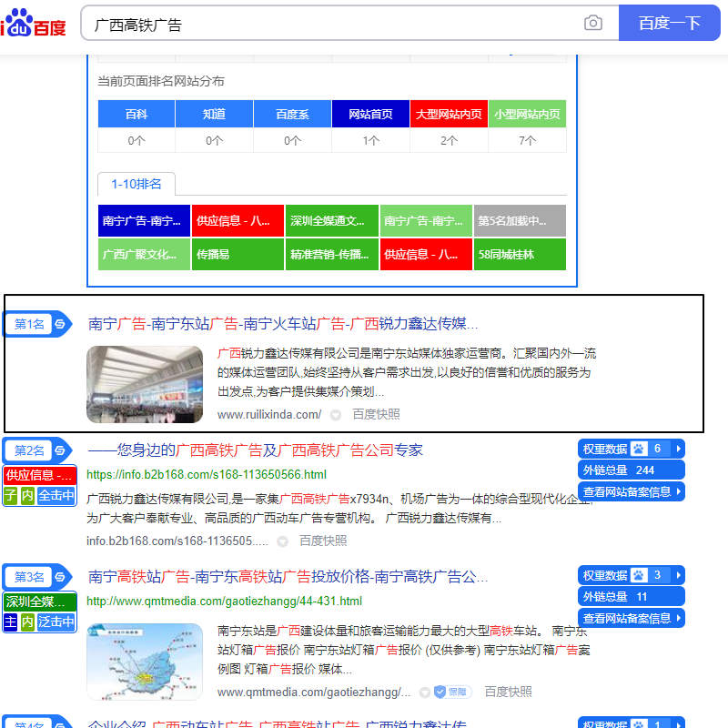Open 百度快照 for the ruilixinda result
The height and width of the screenshot is (728, 728).
coord(376,414)
